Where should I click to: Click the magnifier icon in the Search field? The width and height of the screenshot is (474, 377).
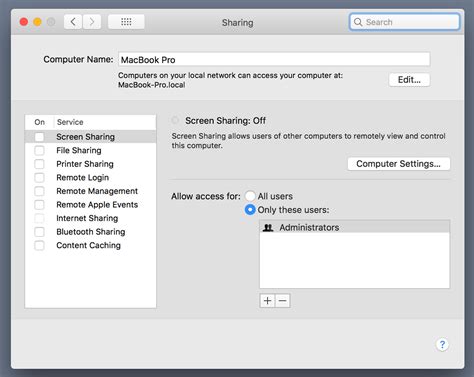coord(358,22)
